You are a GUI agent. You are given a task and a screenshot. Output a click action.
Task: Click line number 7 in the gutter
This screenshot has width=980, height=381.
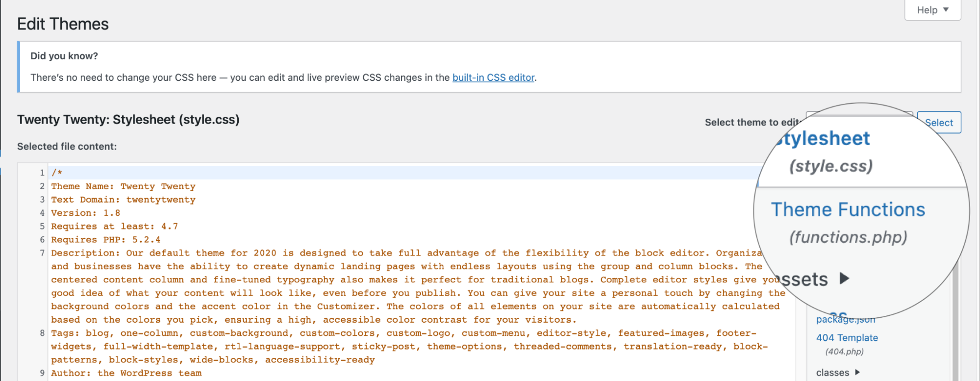[x=42, y=253]
